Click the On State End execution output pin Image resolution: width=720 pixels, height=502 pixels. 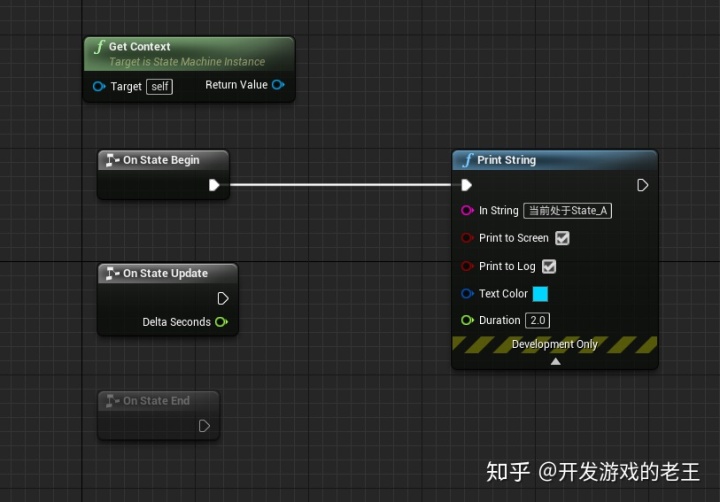(204, 426)
